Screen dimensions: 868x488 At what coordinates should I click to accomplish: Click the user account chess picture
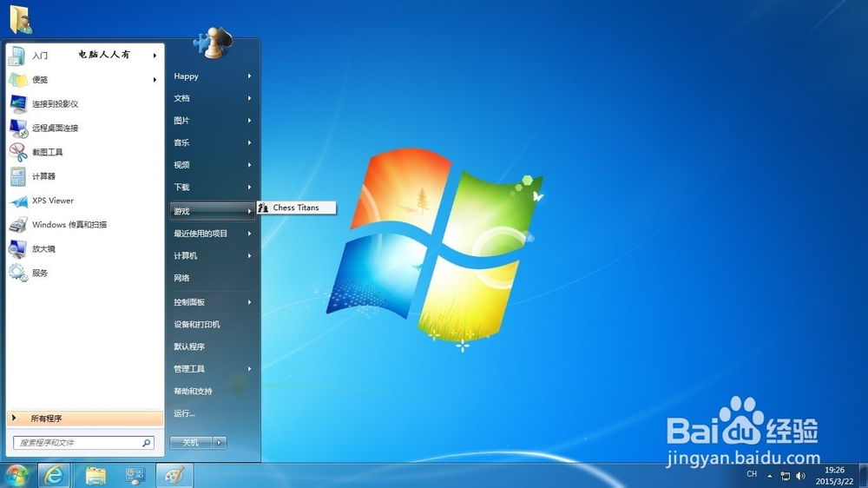pos(214,43)
